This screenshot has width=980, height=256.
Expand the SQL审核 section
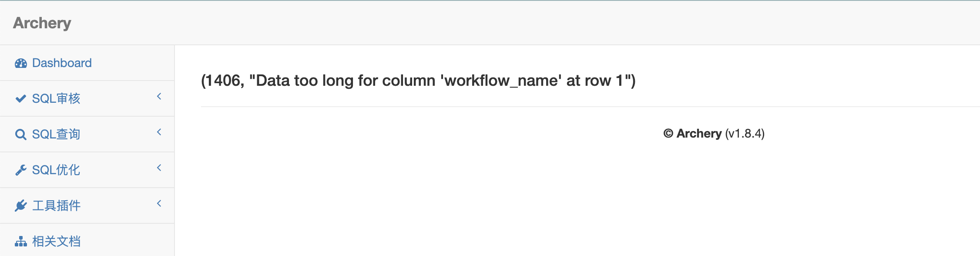point(158,98)
